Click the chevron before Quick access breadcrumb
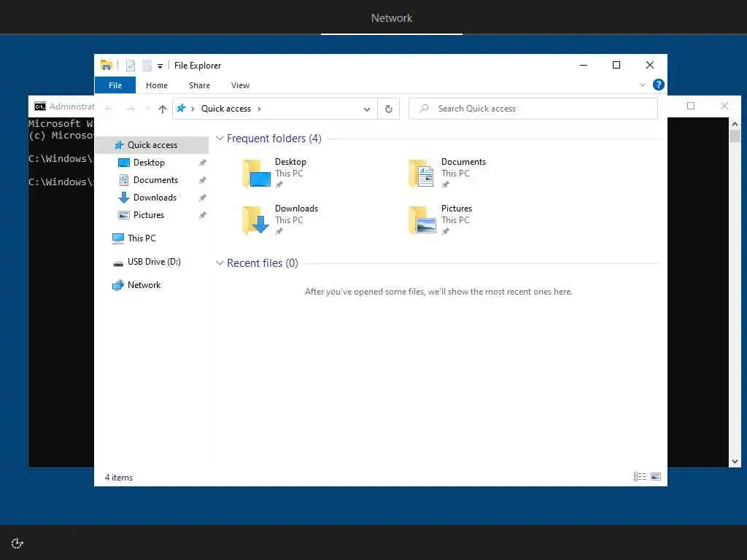 (193, 109)
